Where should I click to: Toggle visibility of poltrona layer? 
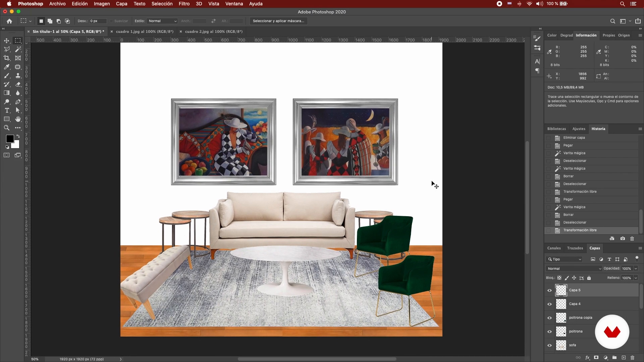click(x=549, y=331)
